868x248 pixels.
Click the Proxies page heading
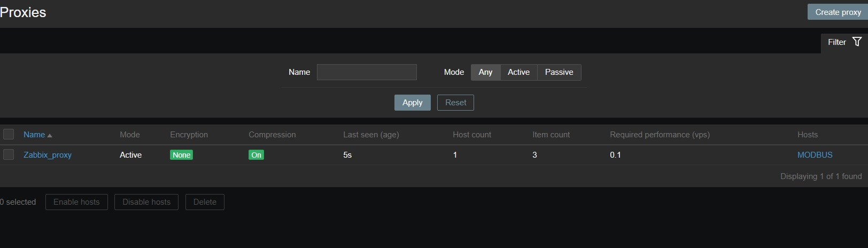pos(23,12)
